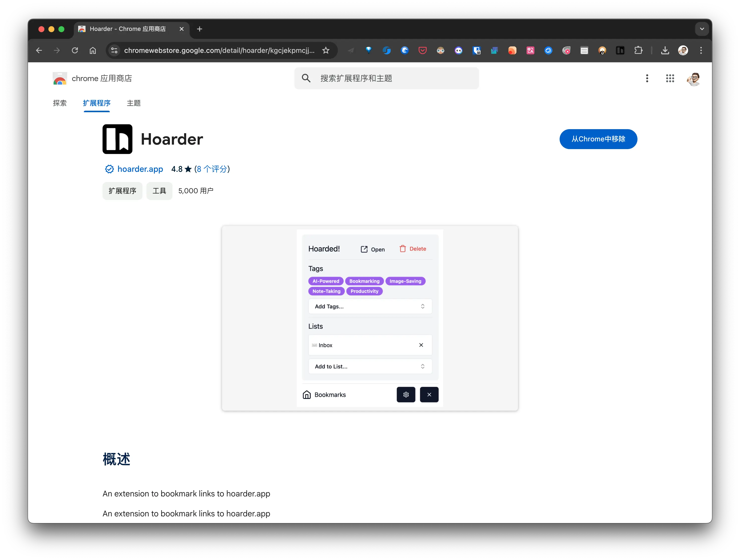Open the Google apps grid

point(670,78)
